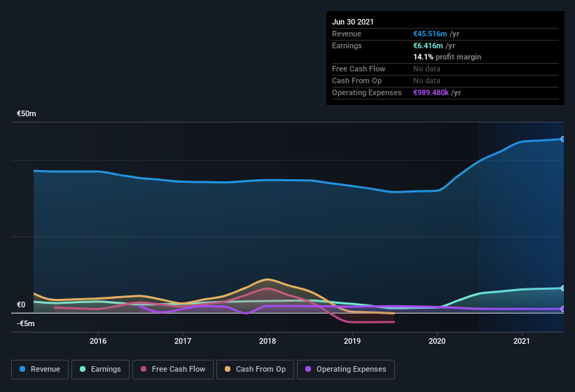Click the 14.1% profit margin text
The image size is (575, 392).
[x=447, y=57]
